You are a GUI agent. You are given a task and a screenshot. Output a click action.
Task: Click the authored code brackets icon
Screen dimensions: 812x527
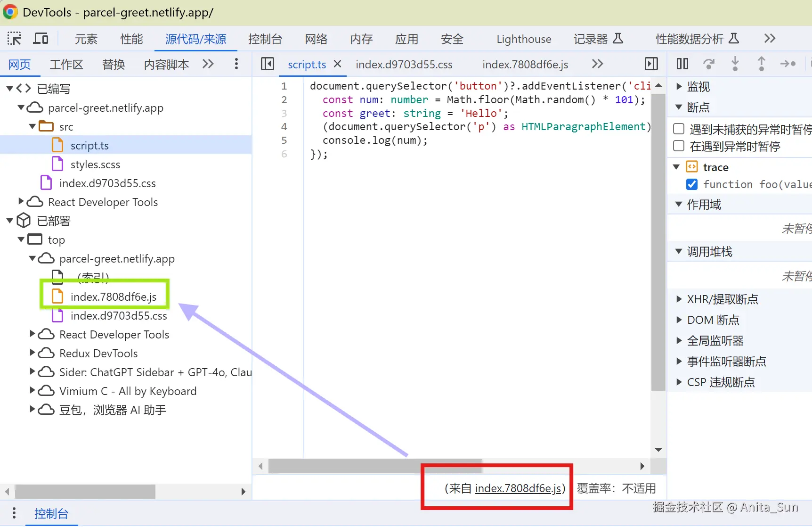pos(24,88)
